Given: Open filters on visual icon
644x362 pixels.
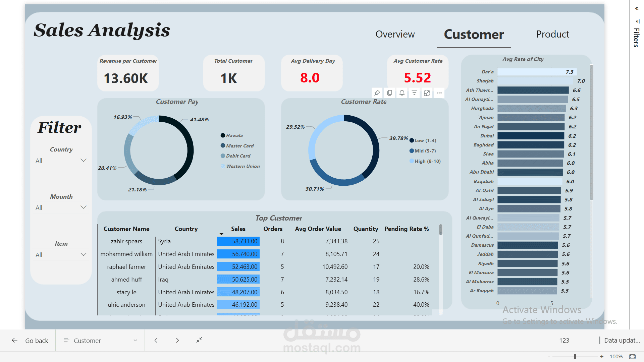Looking at the screenshot, I should (414, 93).
